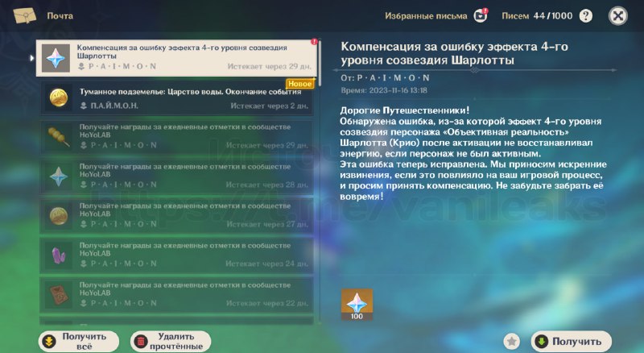Click the mail envelope icon beside Почта

tap(25, 15)
